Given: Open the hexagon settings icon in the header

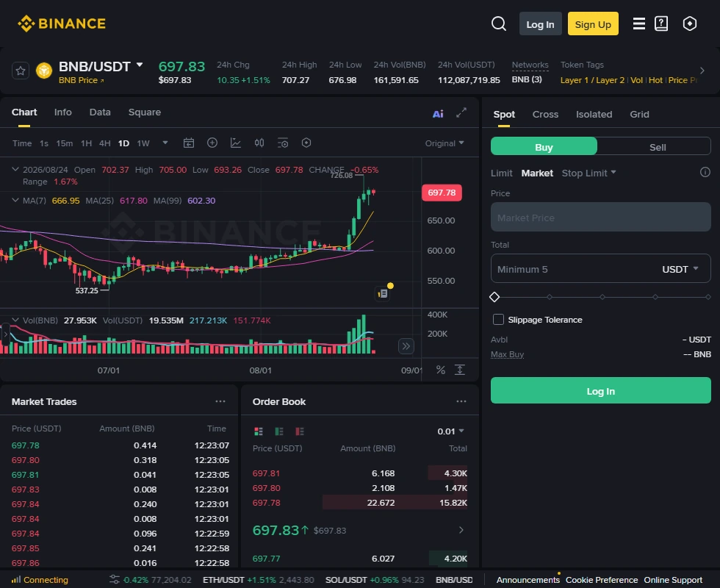Looking at the screenshot, I should [x=689, y=24].
